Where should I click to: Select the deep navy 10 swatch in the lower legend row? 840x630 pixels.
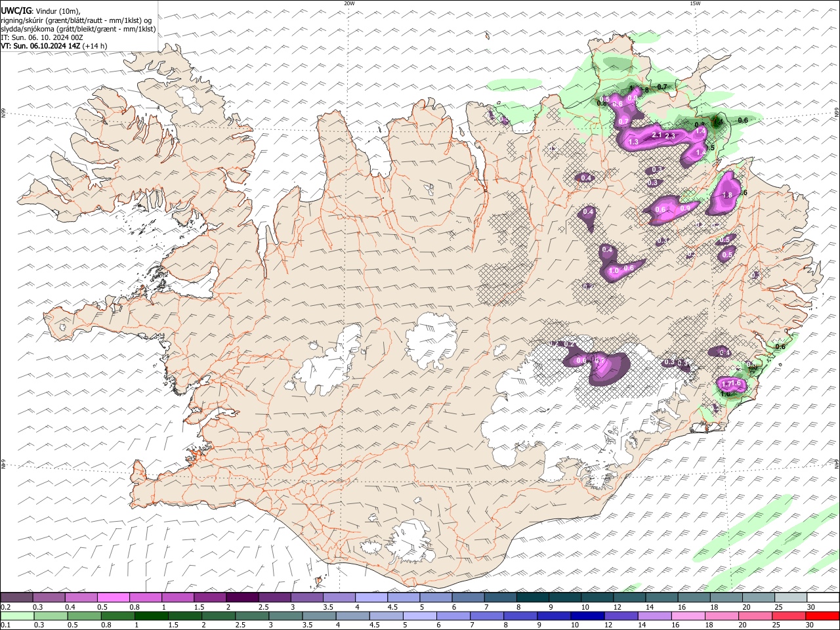tap(587, 616)
